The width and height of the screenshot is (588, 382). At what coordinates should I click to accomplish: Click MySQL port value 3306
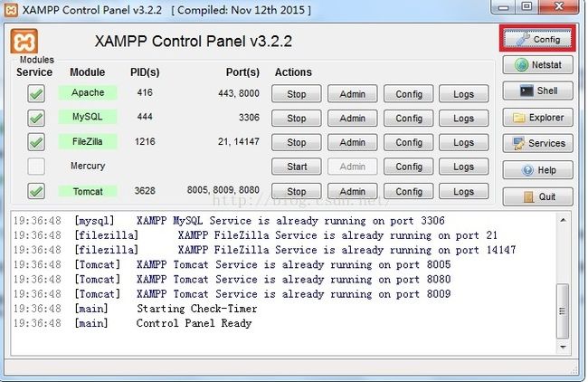[249, 118]
